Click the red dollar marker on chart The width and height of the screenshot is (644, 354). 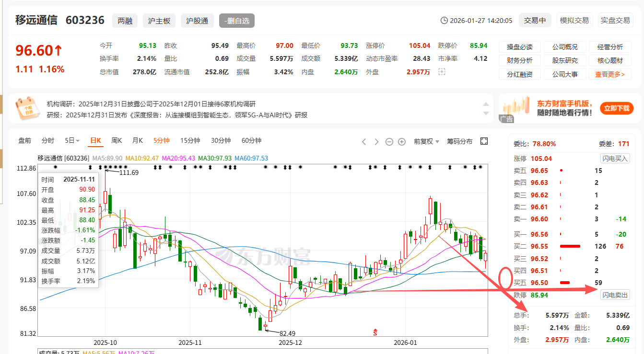[375, 332]
